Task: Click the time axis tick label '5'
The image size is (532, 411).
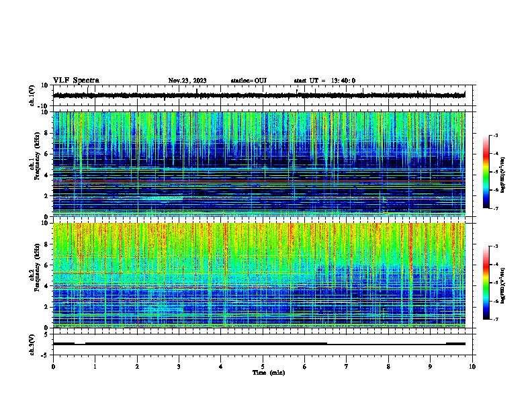Action: pos(263,367)
